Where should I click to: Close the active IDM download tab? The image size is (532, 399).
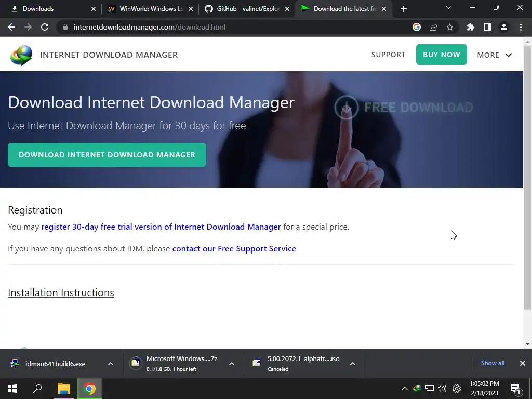384,9
